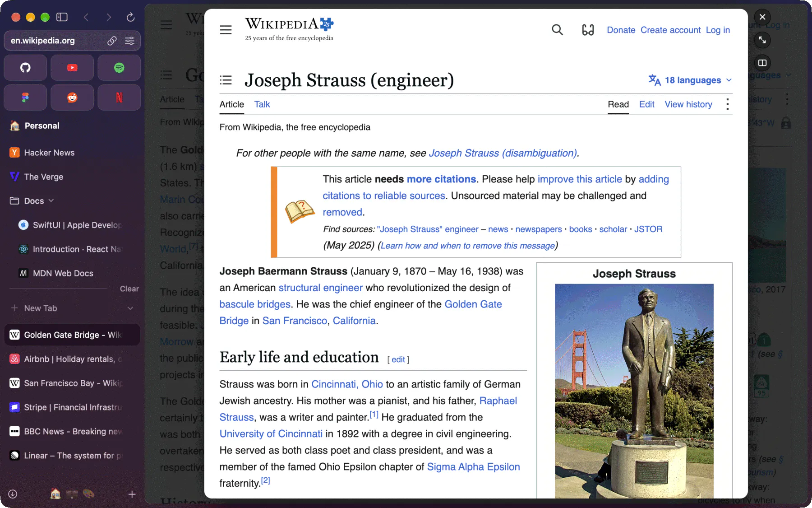Open the Spotify pinned shortcut

click(x=119, y=68)
